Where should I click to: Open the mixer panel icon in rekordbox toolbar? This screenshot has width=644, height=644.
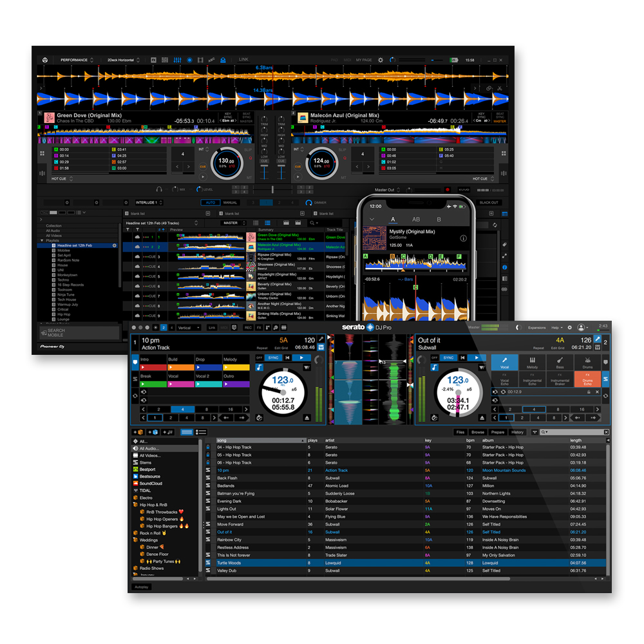click(x=178, y=60)
